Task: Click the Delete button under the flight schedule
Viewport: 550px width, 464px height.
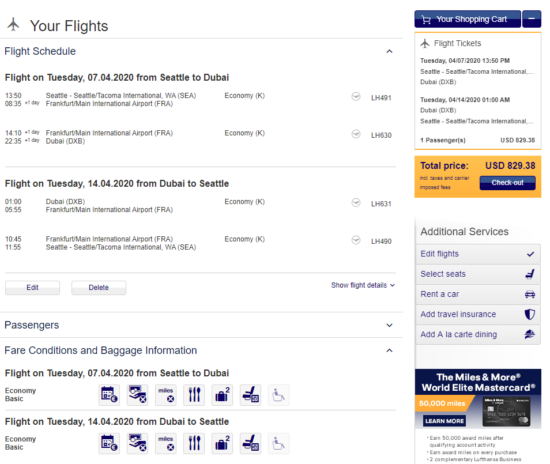Action: [99, 288]
